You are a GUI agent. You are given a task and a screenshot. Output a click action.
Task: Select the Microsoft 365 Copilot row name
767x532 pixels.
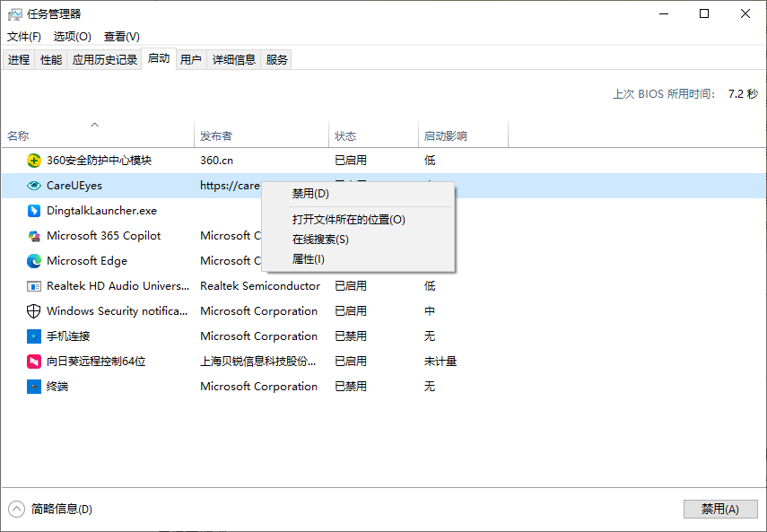click(104, 236)
